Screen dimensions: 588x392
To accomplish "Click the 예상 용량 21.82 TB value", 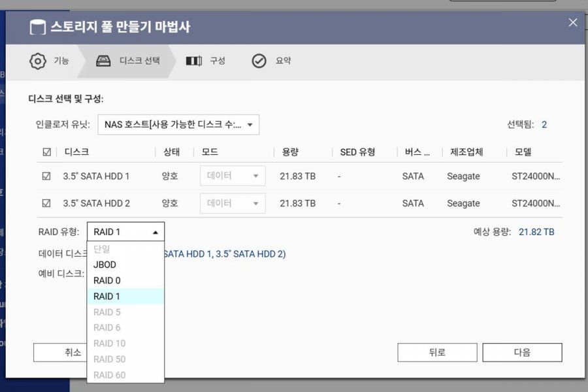I will (x=536, y=232).
